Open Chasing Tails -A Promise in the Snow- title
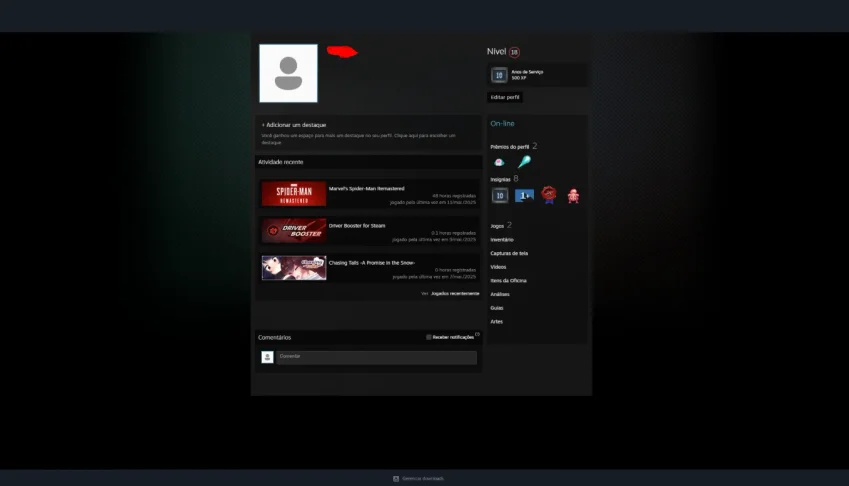The height and width of the screenshot is (486, 849). 371,263
